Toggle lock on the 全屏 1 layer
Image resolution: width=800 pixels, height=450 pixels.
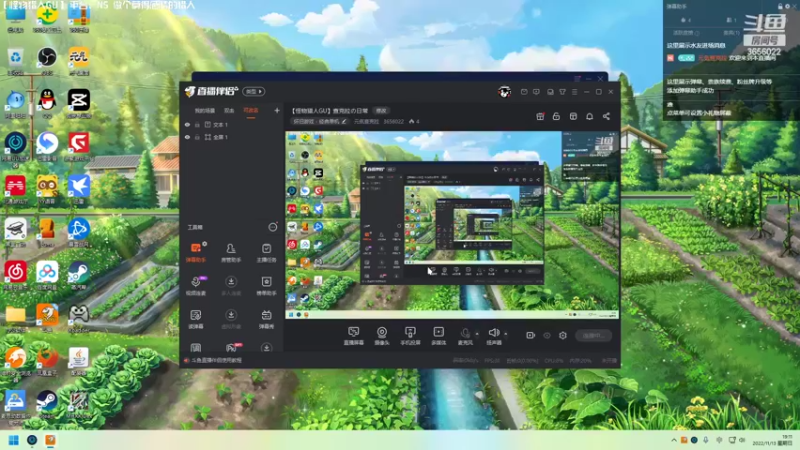pyautogui.click(x=197, y=137)
